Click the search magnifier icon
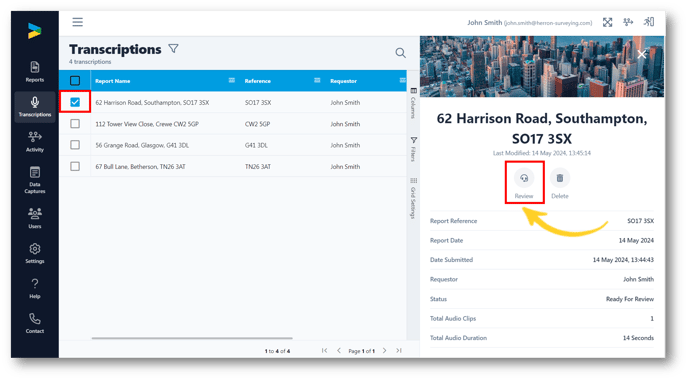Screen dimensions: 688x380 [x=400, y=53]
